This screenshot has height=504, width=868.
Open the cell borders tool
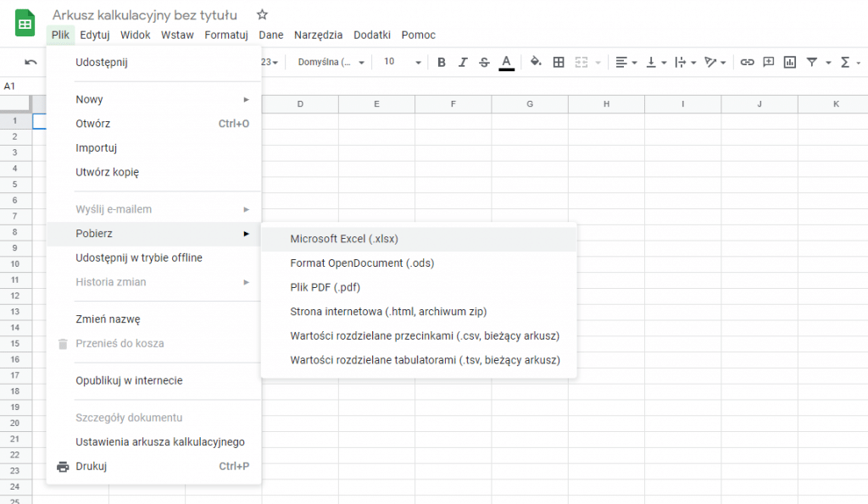click(559, 62)
